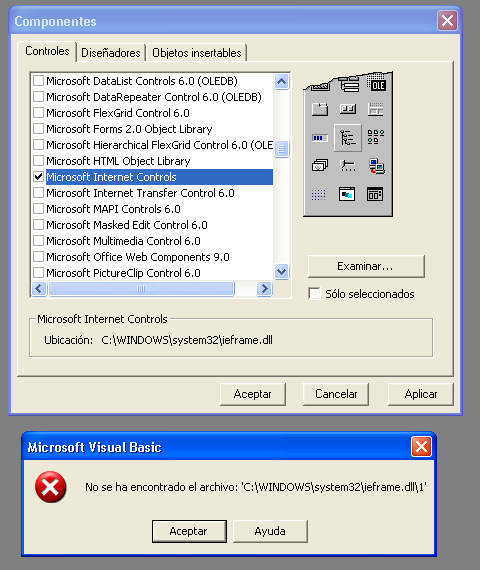Image resolution: width=480 pixels, height=570 pixels.
Task: Click Examinar... to browse for a file
Action: tap(366, 266)
